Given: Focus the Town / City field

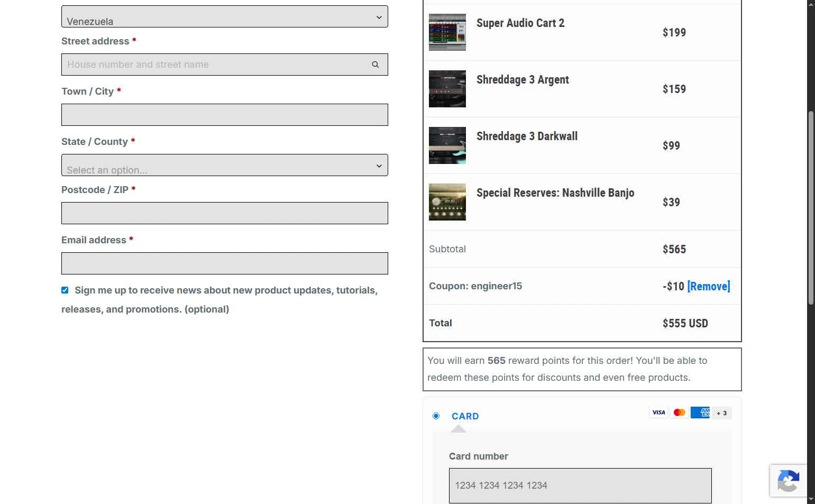Looking at the screenshot, I should point(225,115).
